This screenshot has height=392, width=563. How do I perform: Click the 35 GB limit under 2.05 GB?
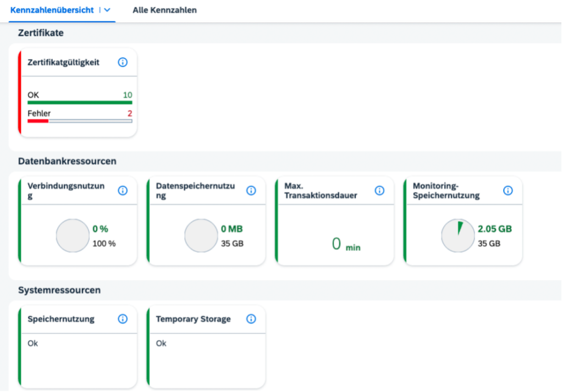[489, 244]
